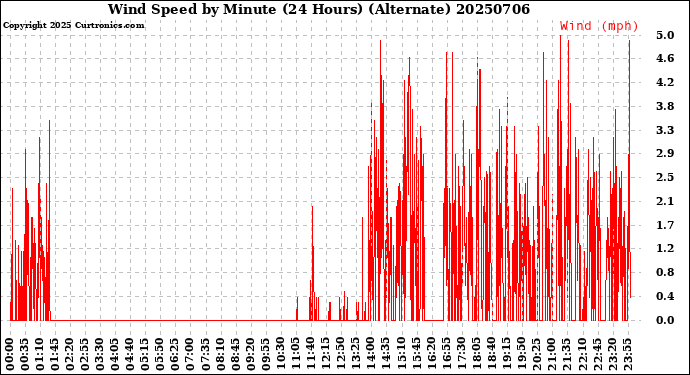Viewport: 690px width, 375px height.
Task: Click the 08:10 time label
Action: tap(220, 355)
